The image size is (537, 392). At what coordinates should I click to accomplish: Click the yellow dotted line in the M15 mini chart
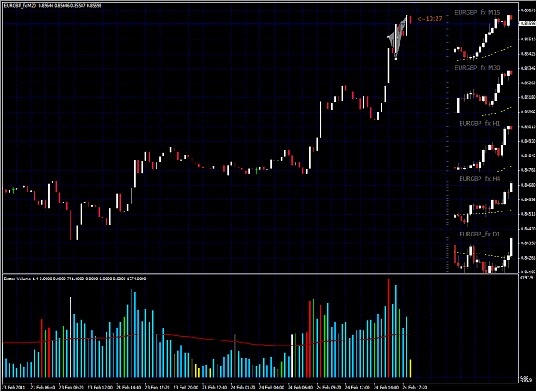(485, 54)
